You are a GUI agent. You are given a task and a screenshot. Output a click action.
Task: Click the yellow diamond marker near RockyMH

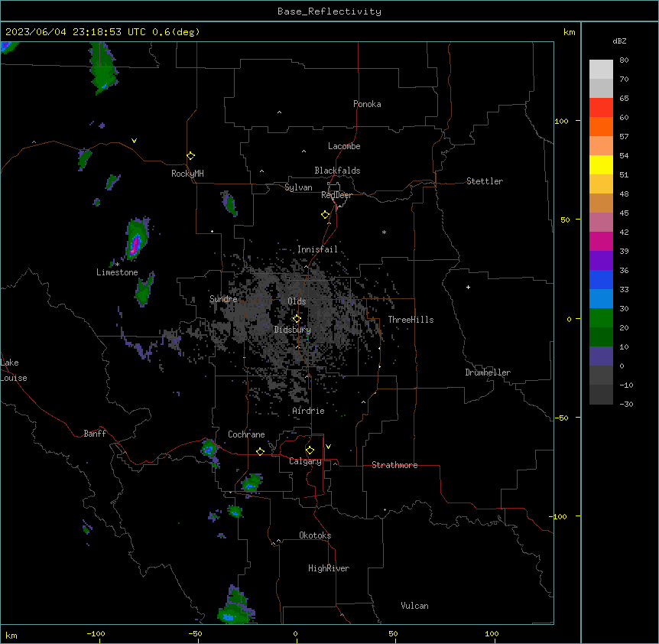pyautogui.click(x=190, y=155)
